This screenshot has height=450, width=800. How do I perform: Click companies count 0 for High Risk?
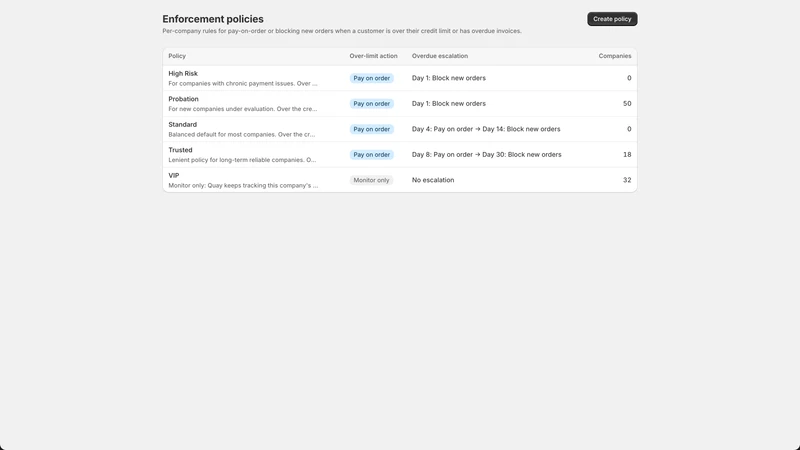[x=629, y=78]
